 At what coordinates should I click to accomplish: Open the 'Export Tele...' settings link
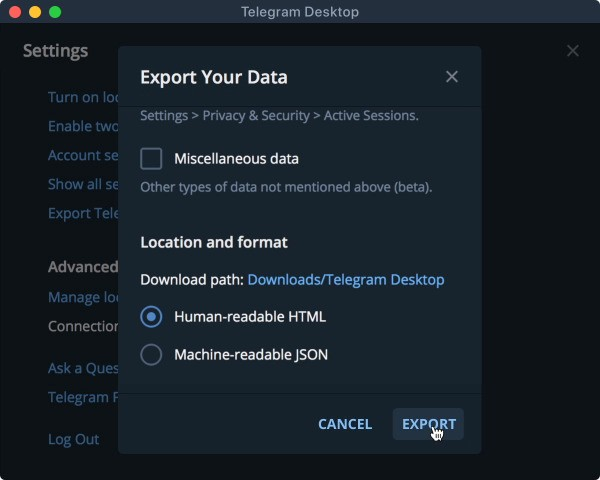click(x=83, y=214)
